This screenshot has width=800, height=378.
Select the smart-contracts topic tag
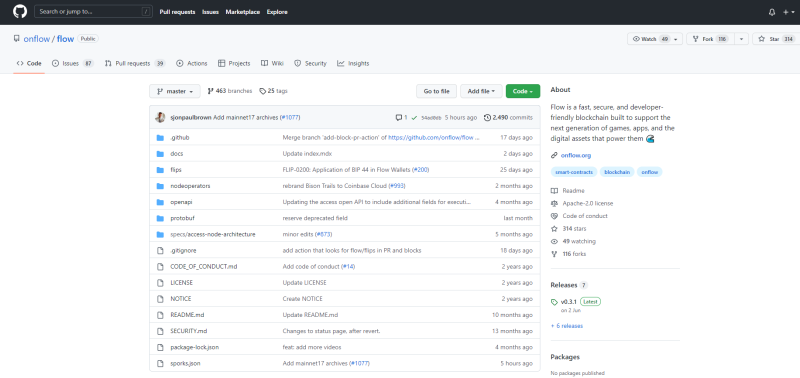[x=574, y=172]
